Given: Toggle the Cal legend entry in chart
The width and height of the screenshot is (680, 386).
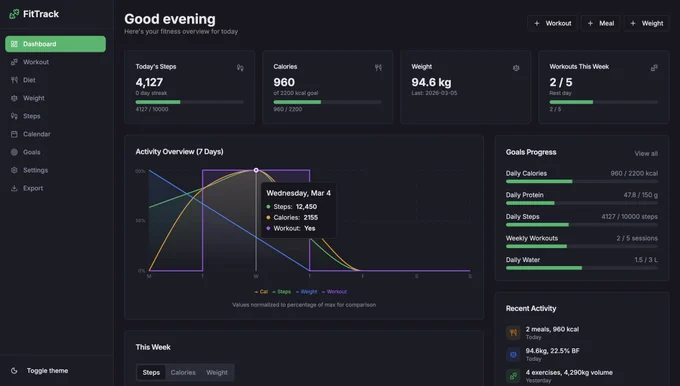Looking at the screenshot, I should click(x=262, y=292).
